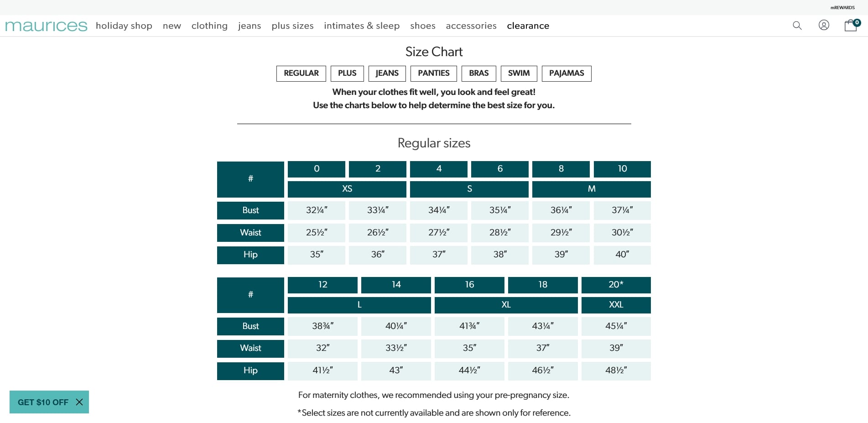Open the shopping bag icon
The height and width of the screenshot is (423, 868).
(x=850, y=26)
